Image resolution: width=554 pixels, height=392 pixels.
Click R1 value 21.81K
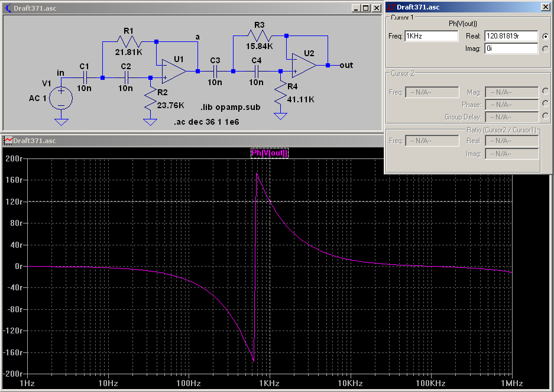click(129, 52)
